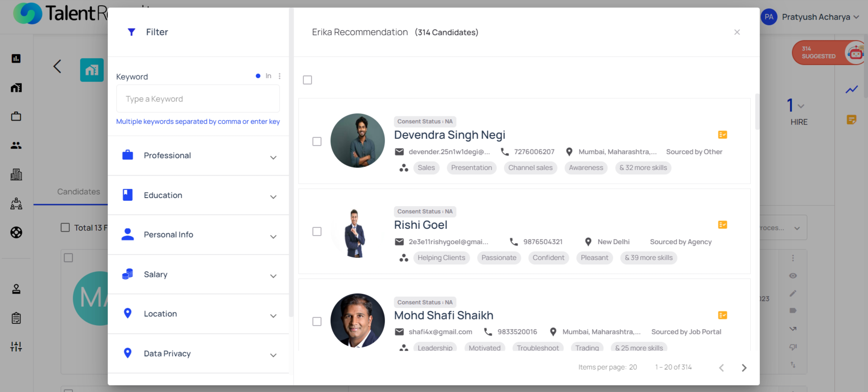Open the three-dot menu on the candidate row
The width and height of the screenshot is (868, 392).
(x=793, y=258)
